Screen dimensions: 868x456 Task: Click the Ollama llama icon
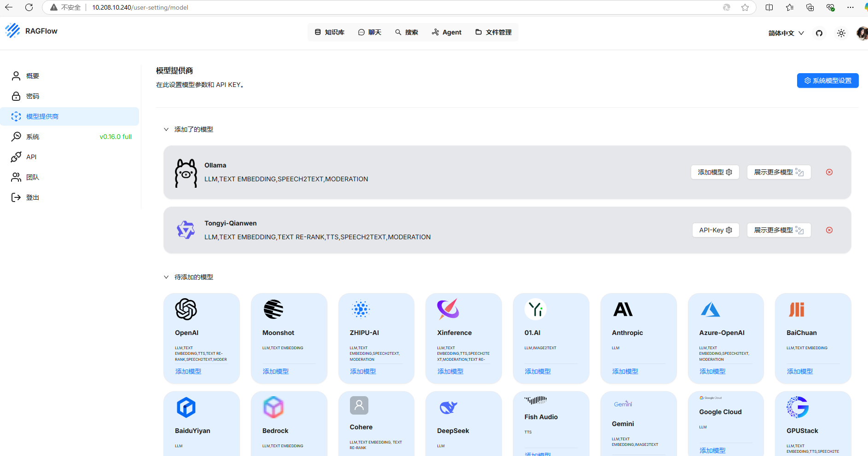[186, 173]
